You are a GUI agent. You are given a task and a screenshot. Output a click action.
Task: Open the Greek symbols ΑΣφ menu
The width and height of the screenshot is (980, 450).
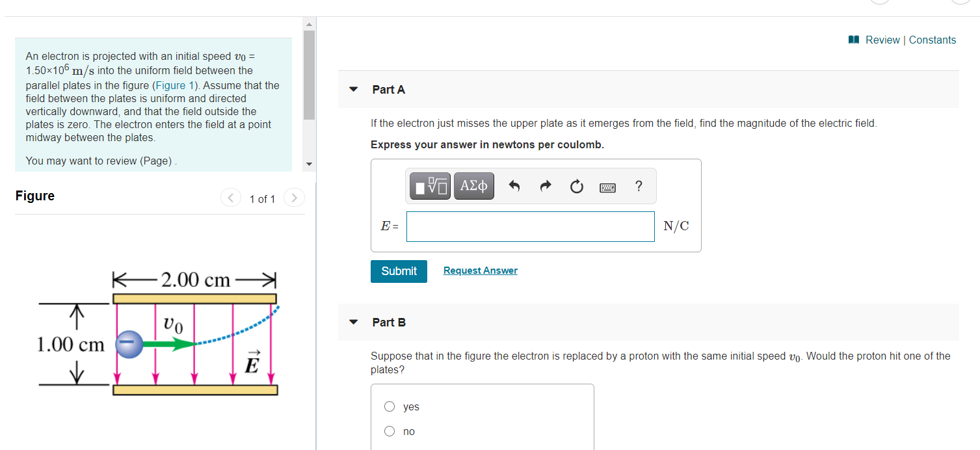(473, 186)
